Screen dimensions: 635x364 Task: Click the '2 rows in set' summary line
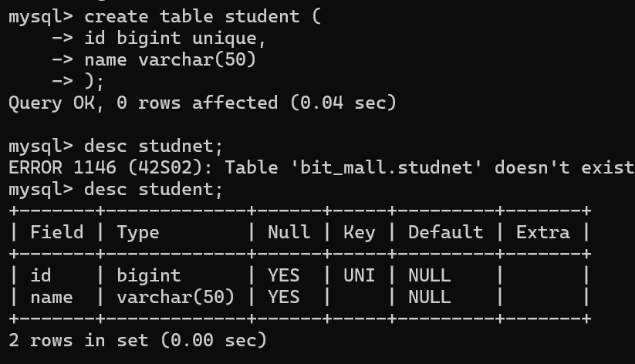click(137, 339)
